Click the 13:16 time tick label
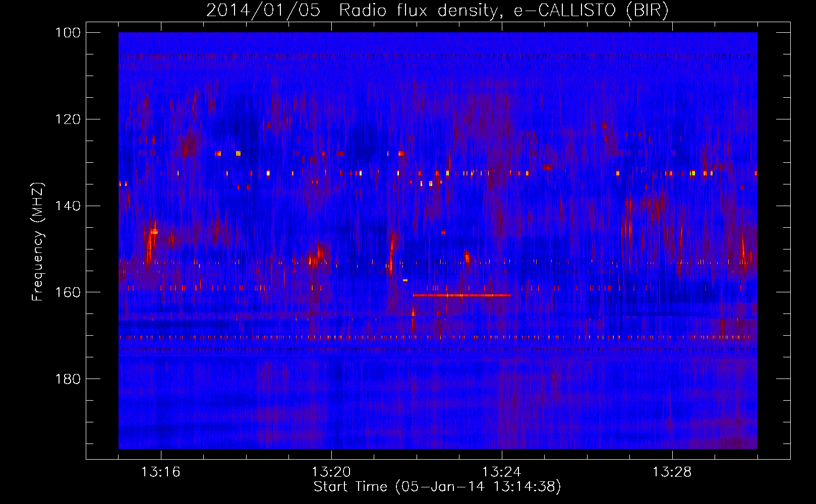The height and width of the screenshot is (504, 816). (x=161, y=472)
